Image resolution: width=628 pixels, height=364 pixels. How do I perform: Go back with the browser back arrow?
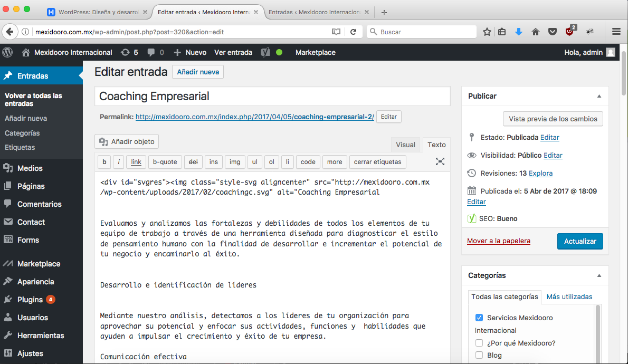pos(9,32)
